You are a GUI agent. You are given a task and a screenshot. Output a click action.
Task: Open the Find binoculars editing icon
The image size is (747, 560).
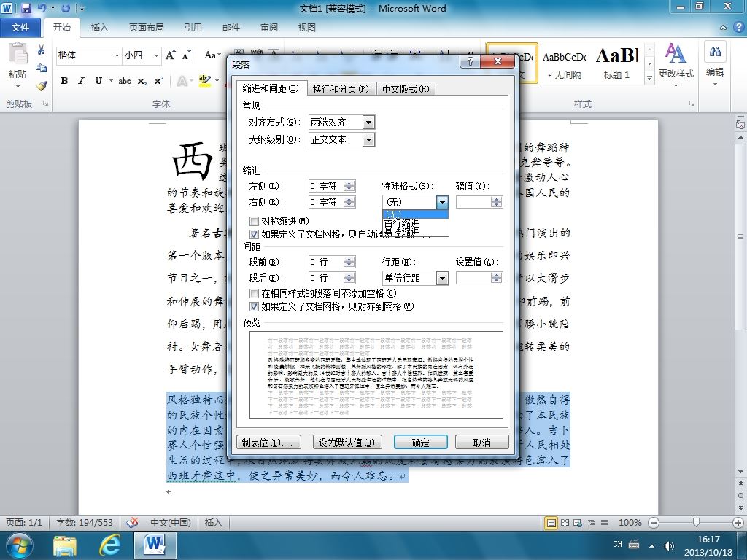click(715, 52)
